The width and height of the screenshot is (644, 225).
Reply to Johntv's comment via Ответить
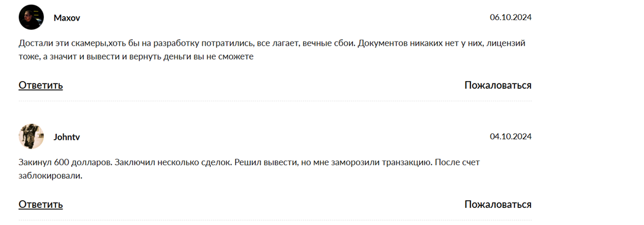[41, 204]
